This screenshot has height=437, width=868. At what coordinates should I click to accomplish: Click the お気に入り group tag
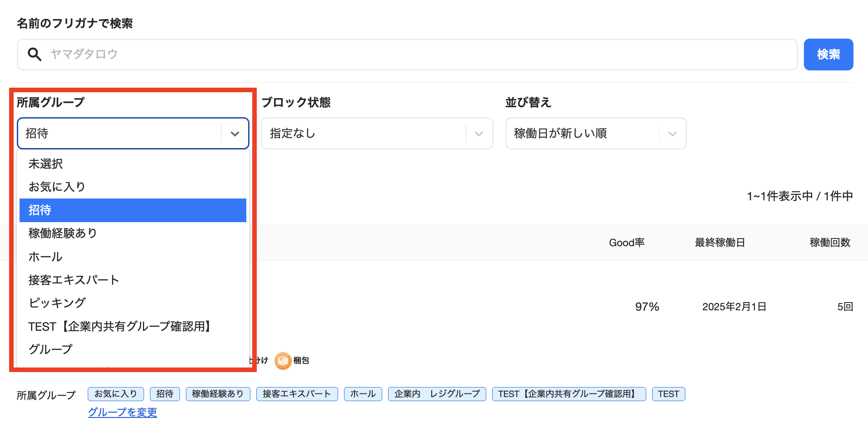116,394
